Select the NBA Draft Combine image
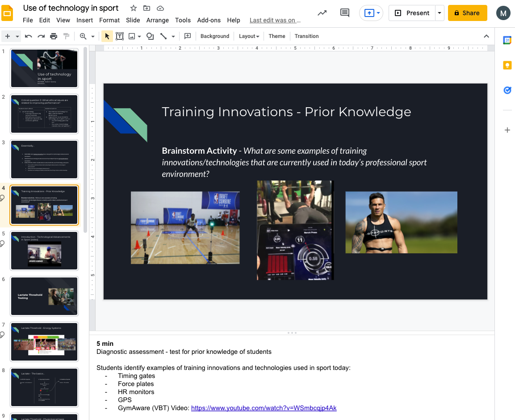This screenshot has width=515, height=420. tap(185, 228)
